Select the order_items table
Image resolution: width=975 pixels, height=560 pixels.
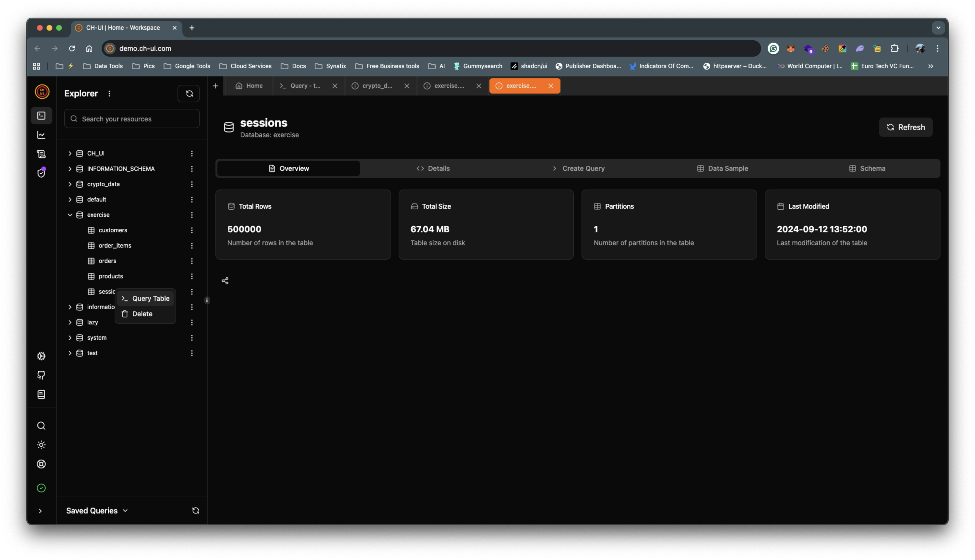(115, 245)
